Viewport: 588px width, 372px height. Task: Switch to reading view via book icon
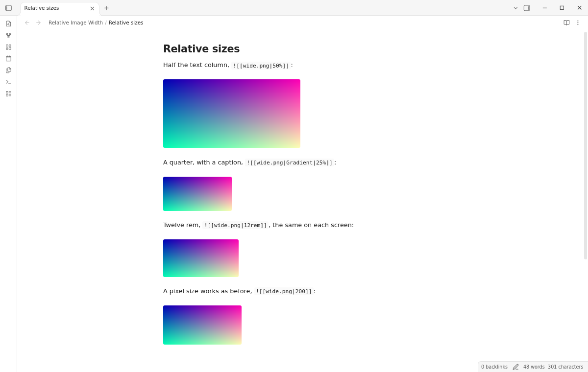[x=566, y=23]
